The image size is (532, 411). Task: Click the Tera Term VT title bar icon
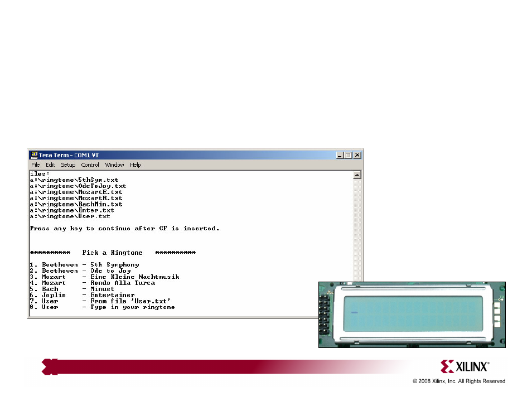click(34, 155)
